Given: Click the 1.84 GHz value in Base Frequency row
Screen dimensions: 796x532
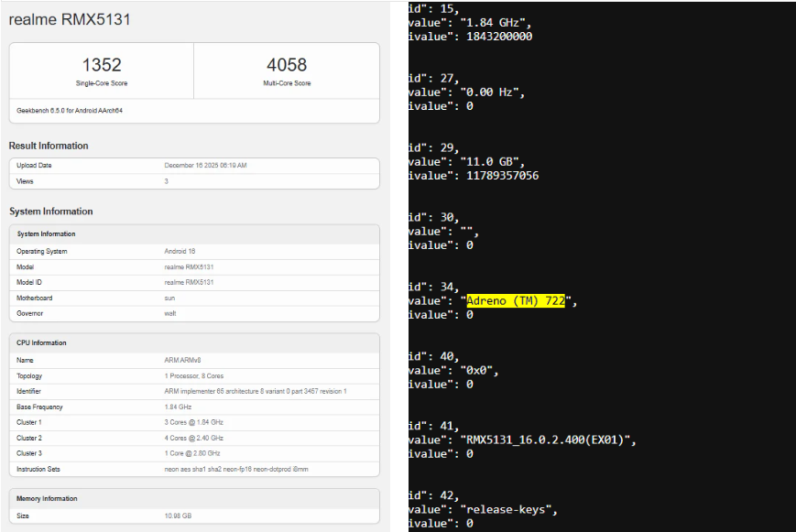Looking at the screenshot, I should point(178,407).
